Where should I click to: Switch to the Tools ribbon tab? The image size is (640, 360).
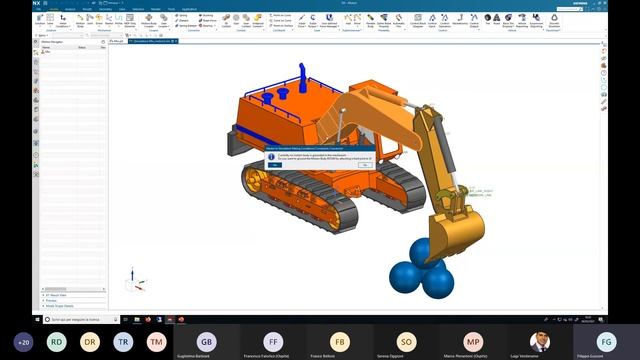tap(171, 9)
